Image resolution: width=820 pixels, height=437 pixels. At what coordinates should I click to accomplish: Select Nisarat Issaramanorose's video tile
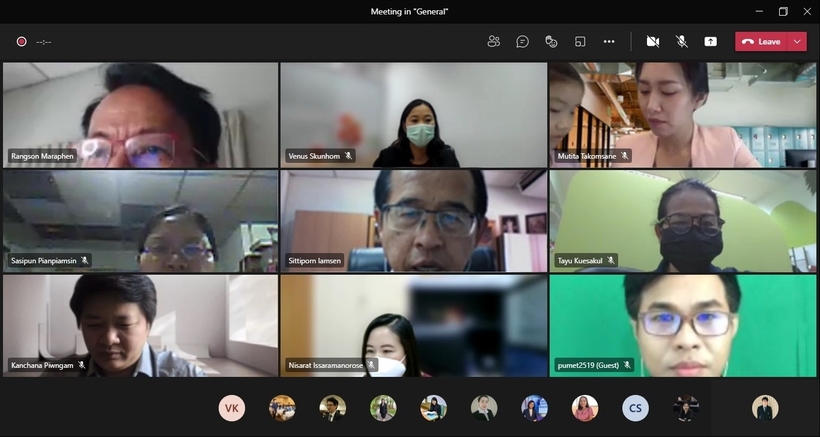coord(414,326)
